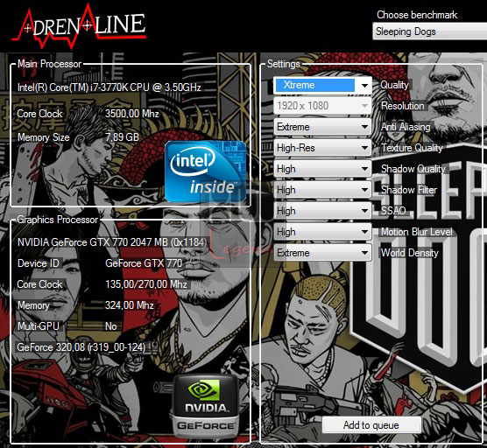
Task: Click the memory size value 7,89 GB
Action: [x=122, y=137]
